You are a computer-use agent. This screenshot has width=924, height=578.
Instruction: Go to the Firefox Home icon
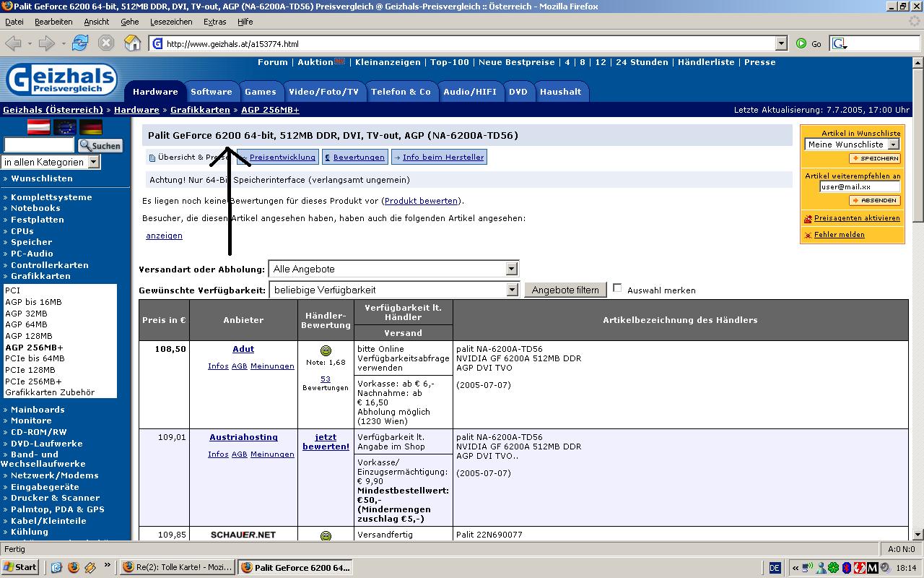pyautogui.click(x=133, y=43)
